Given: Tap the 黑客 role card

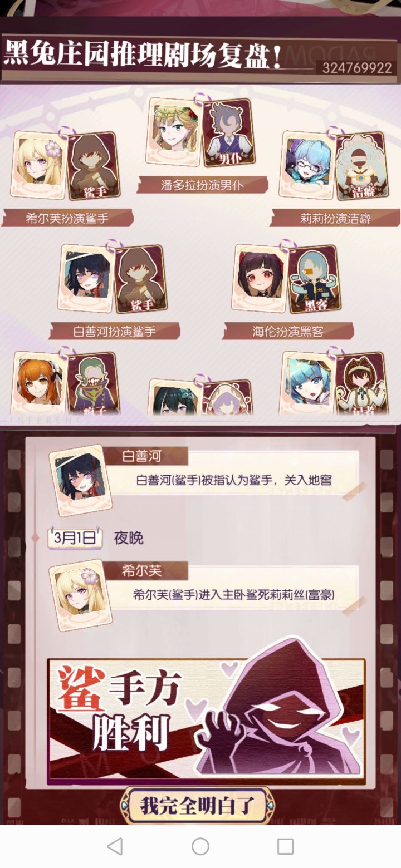Looking at the screenshot, I should [314, 279].
